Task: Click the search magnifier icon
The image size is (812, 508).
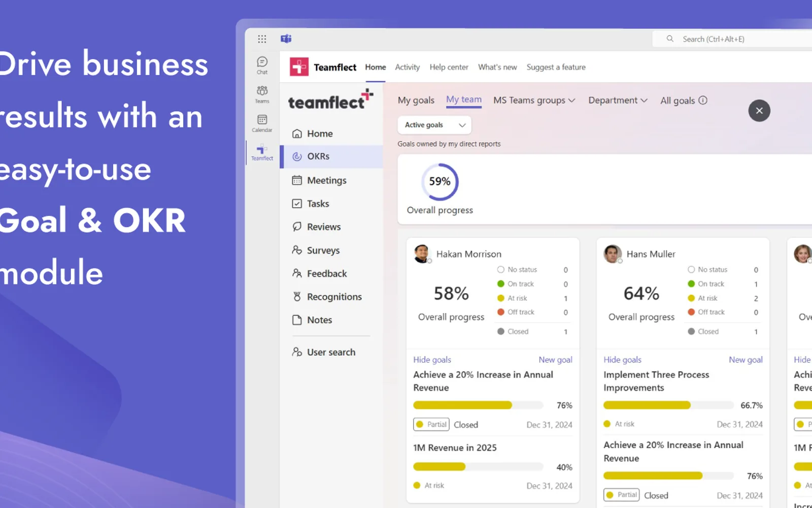Action: click(x=670, y=39)
